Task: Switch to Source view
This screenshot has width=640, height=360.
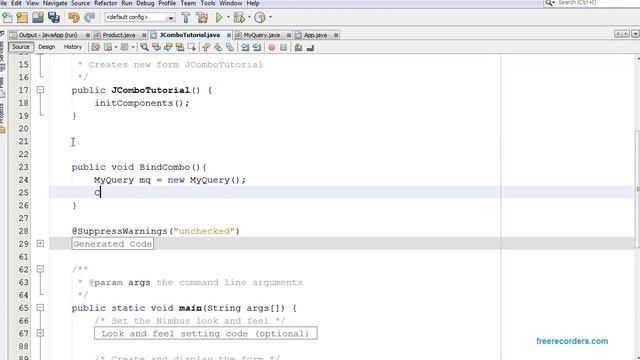Action: click(x=21, y=47)
